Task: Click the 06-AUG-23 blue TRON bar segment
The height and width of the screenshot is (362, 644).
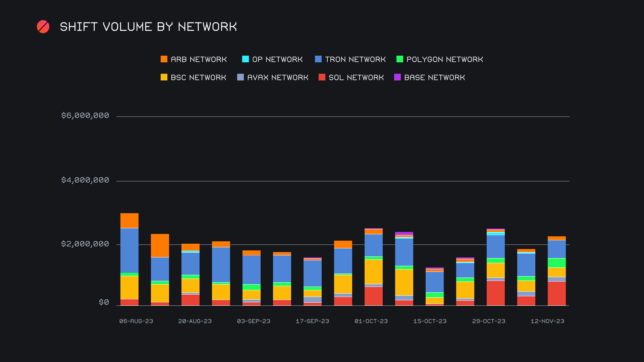Action: (129, 250)
